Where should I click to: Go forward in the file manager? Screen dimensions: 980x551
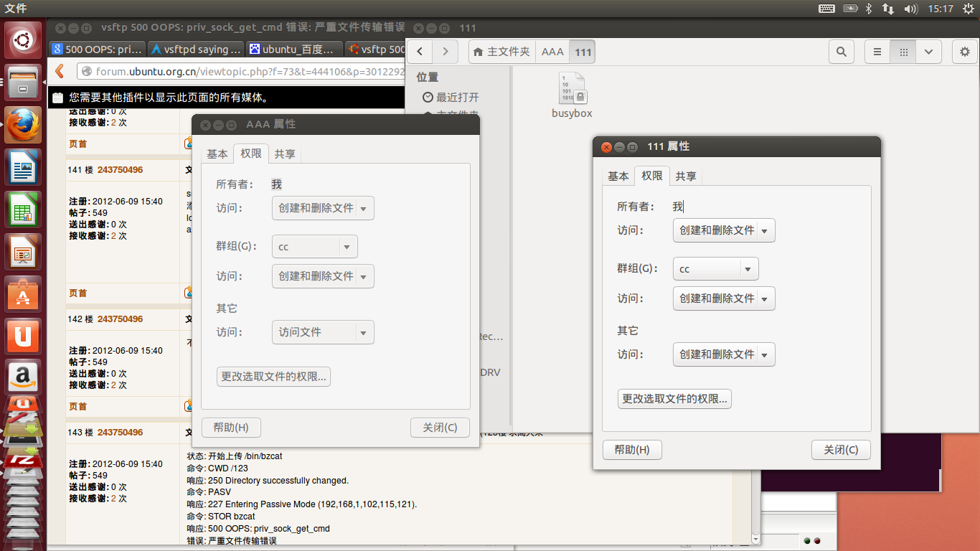click(446, 52)
